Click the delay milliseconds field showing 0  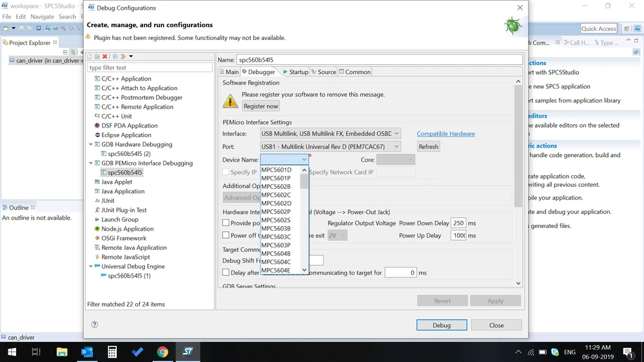tap(400, 272)
